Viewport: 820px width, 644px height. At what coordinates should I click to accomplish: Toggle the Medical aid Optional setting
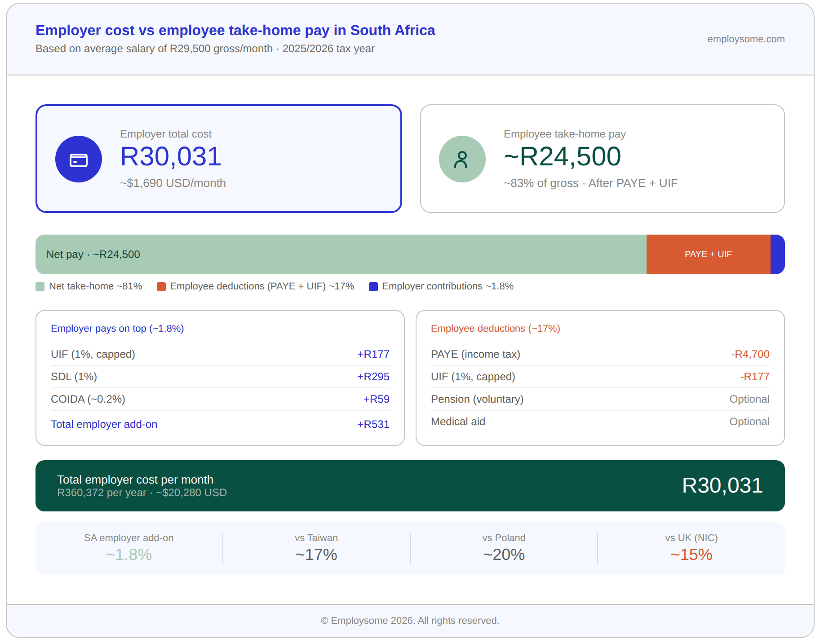(x=749, y=421)
